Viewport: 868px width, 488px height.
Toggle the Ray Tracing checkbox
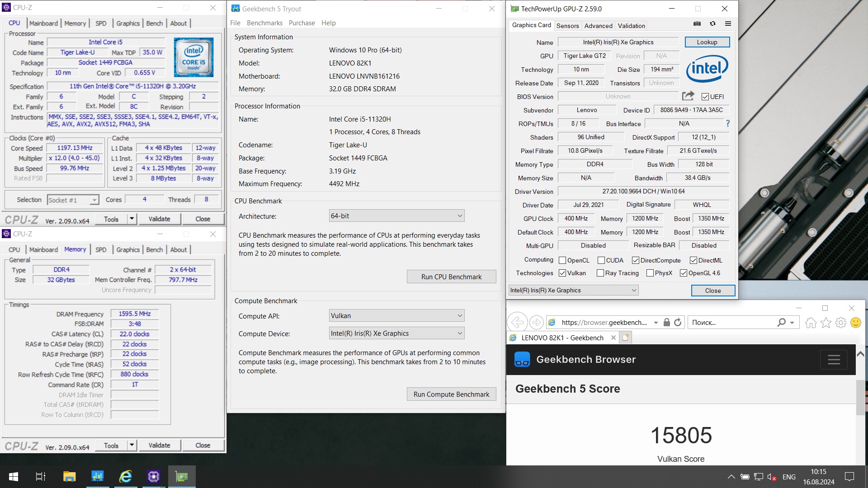[600, 273]
